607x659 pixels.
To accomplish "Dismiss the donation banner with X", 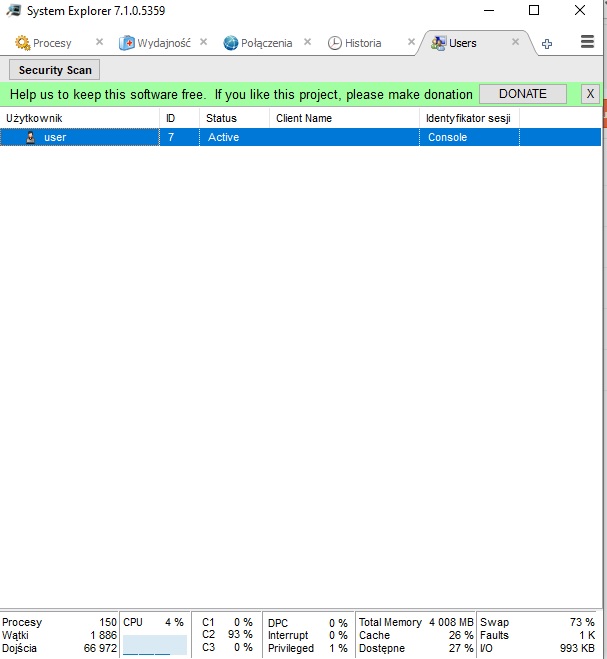I will pos(590,94).
